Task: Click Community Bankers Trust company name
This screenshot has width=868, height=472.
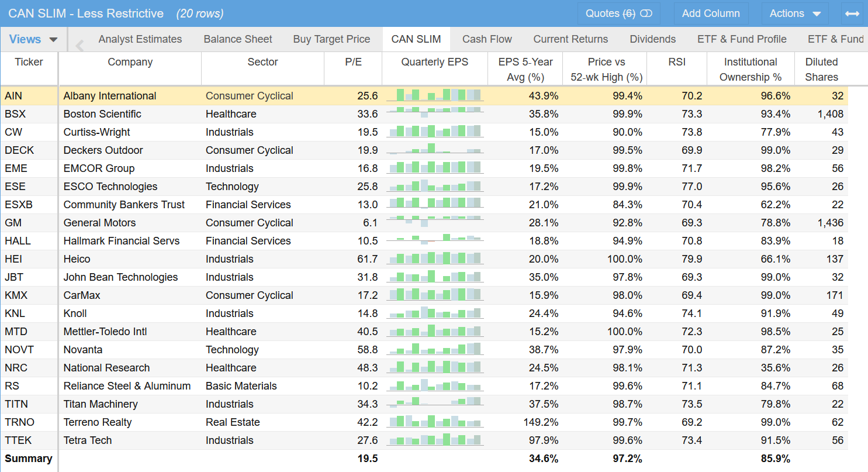Action: tap(124, 205)
